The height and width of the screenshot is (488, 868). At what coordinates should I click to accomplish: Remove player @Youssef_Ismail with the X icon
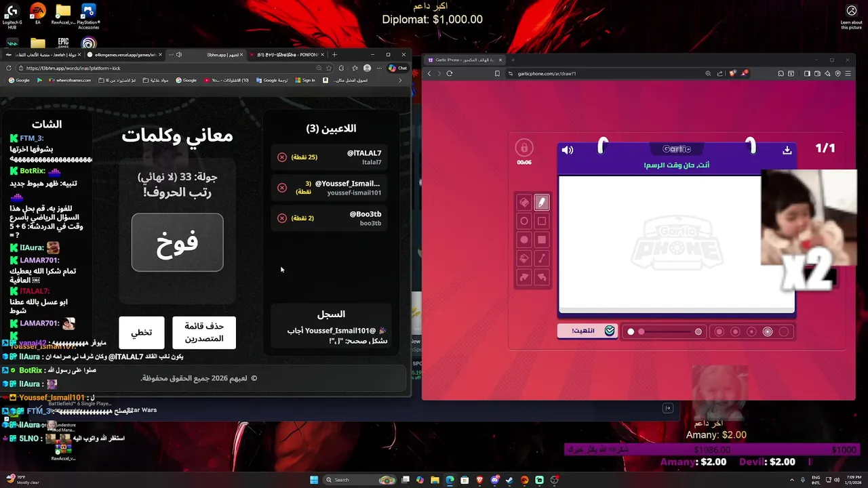click(x=282, y=188)
